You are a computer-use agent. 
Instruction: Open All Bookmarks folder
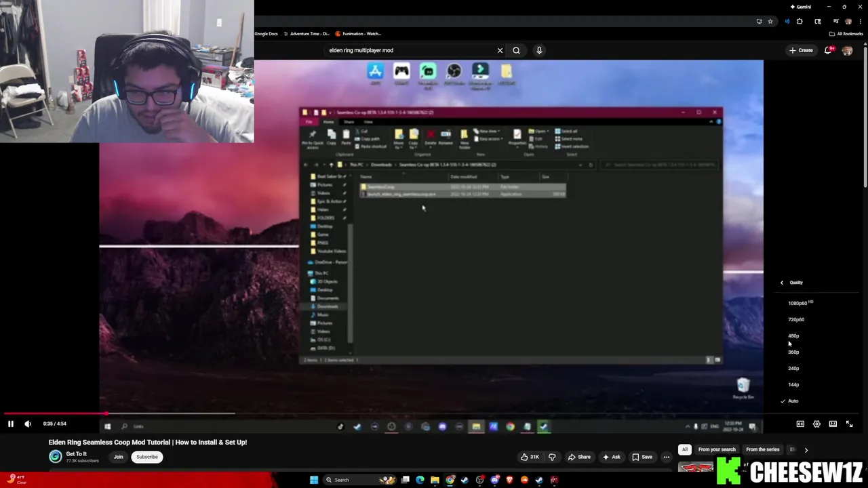point(846,34)
